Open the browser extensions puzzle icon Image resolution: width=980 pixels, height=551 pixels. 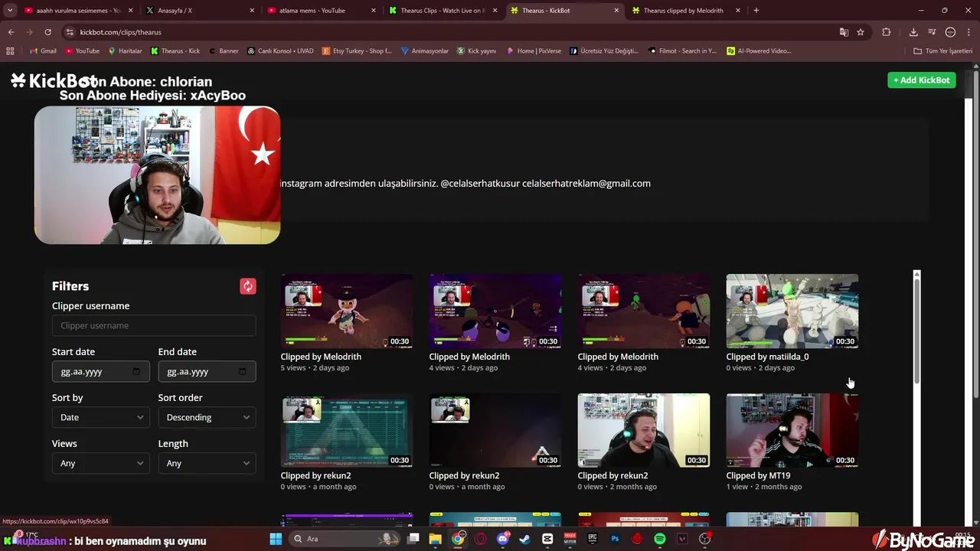[887, 32]
